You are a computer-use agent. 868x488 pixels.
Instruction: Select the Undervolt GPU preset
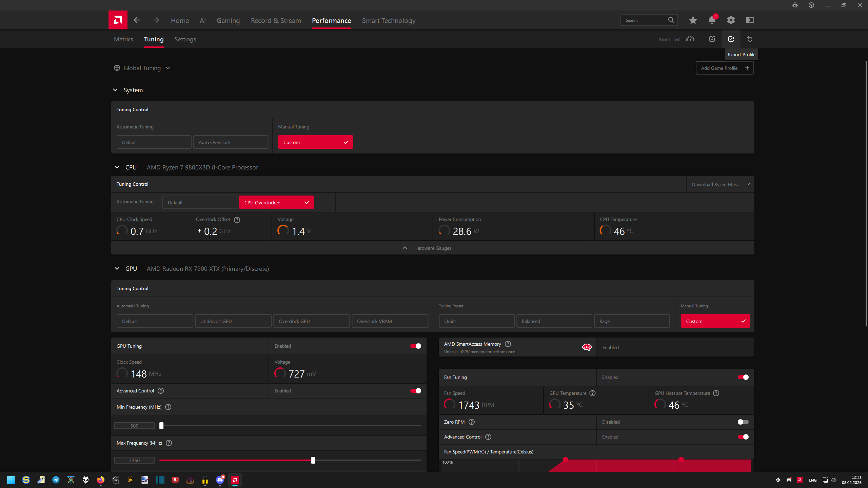click(x=233, y=321)
